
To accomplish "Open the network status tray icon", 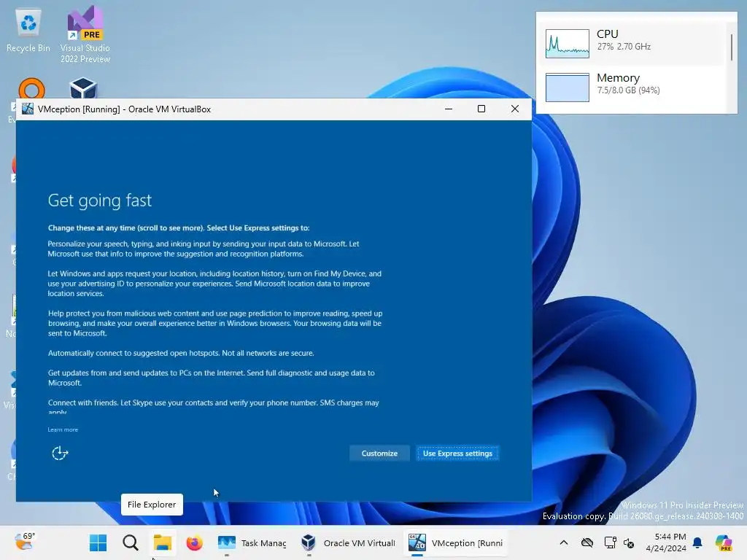I will 610,542.
